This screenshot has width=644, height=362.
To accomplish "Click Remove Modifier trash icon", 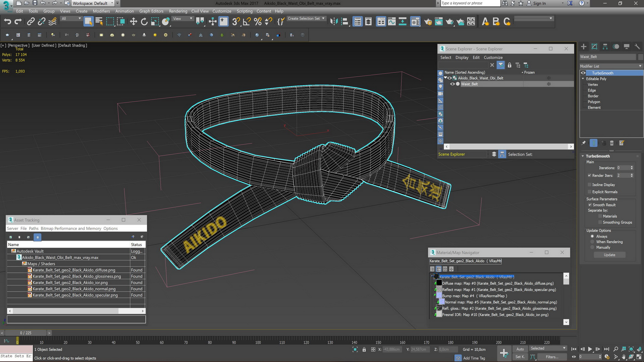I will 612,143.
